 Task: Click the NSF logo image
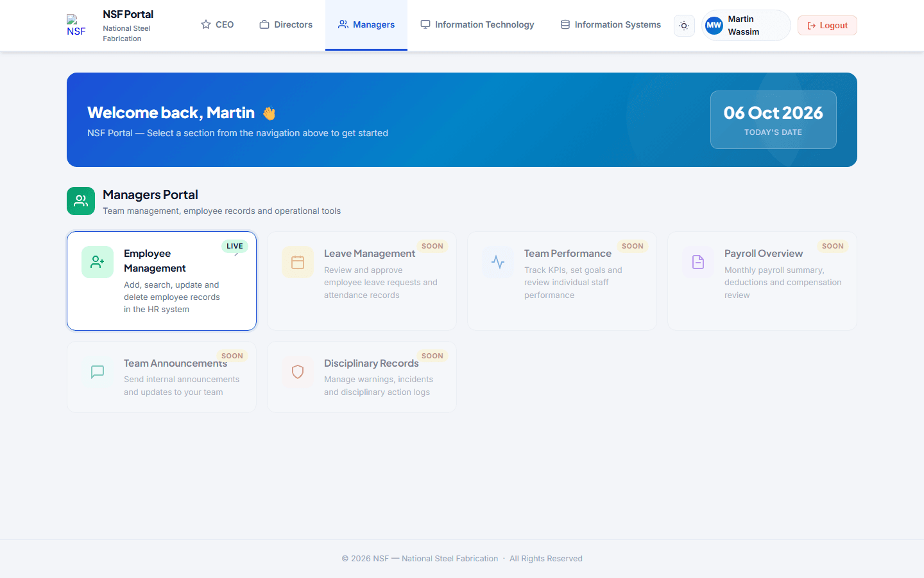click(77, 25)
